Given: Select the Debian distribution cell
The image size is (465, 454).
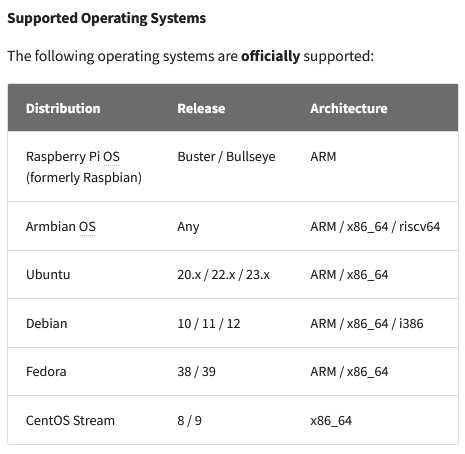Looking at the screenshot, I should 47,323.
